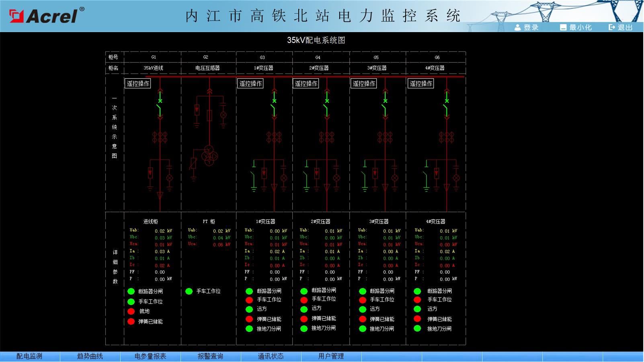Open remote control for 2# transformer
This screenshot has width=644, height=362.
click(x=306, y=84)
